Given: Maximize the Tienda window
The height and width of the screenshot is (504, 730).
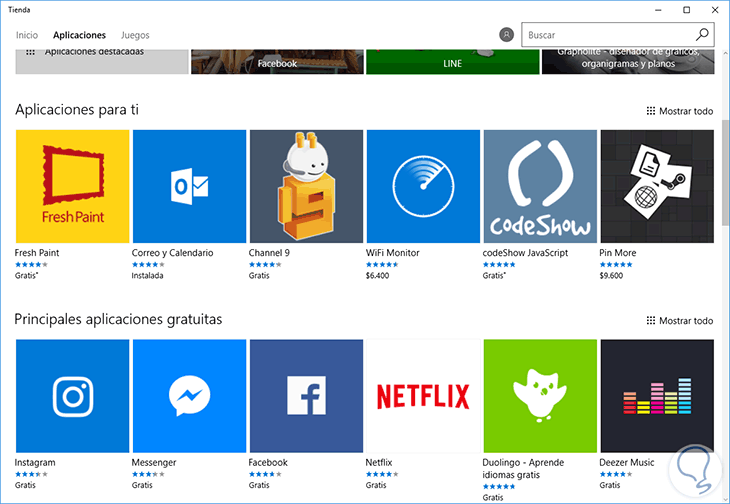Looking at the screenshot, I should coord(686,10).
